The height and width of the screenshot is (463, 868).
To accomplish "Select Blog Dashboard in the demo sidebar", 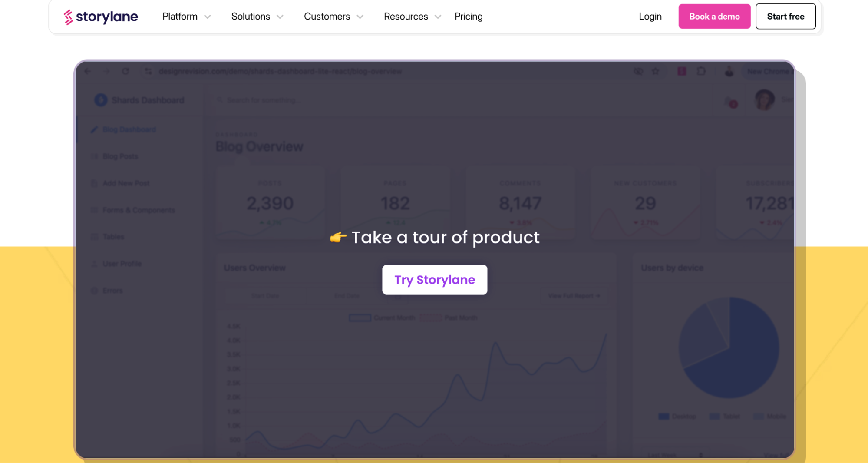I will [124, 129].
